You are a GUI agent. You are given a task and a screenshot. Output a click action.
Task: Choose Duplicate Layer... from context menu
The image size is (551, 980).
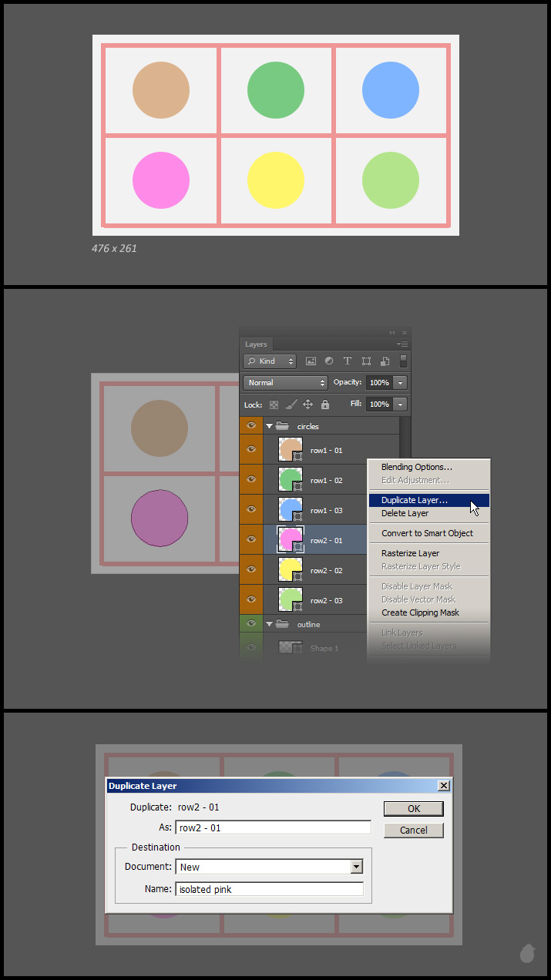point(415,501)
